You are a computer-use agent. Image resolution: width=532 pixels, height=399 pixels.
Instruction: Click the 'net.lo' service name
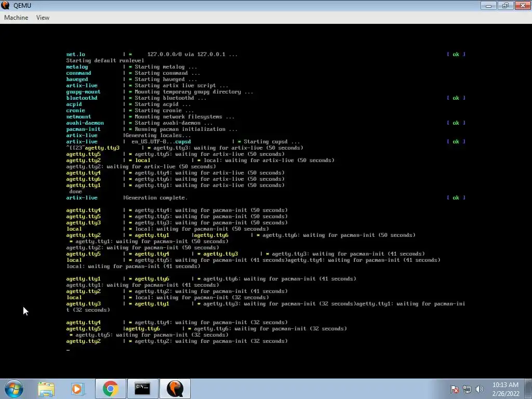(76, 54)
